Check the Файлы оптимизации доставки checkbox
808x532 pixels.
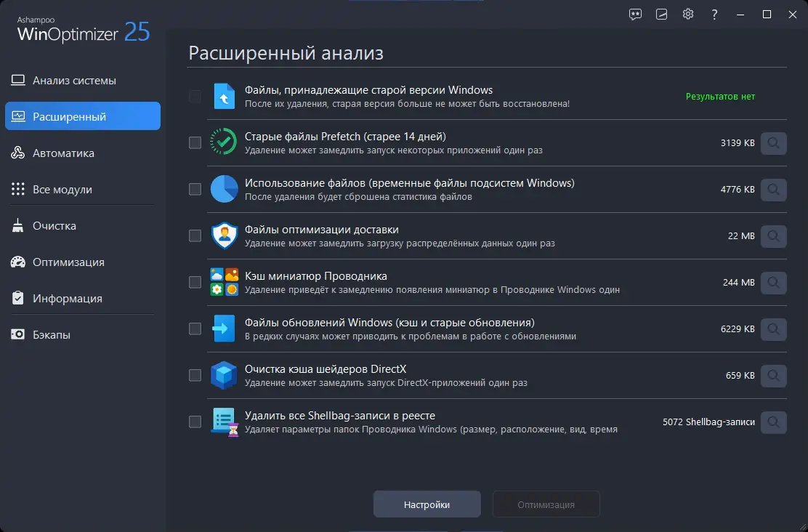pyautogui.click(x=194, y=235)
